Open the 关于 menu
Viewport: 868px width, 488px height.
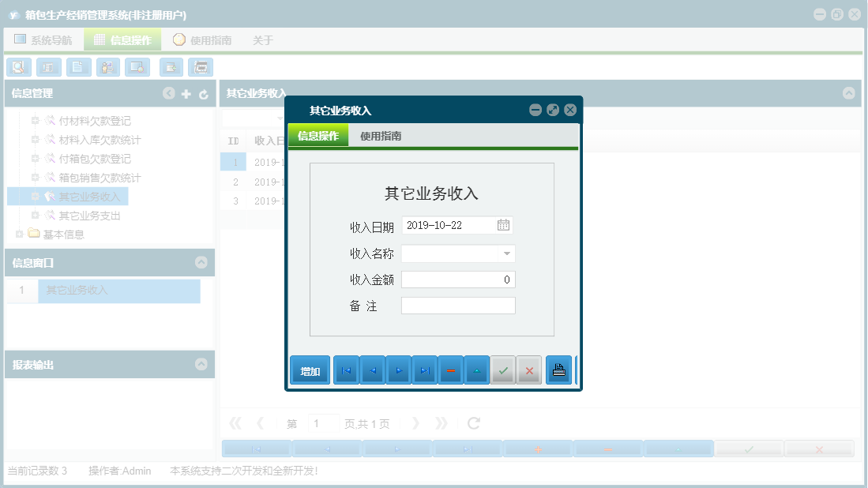tap(261, 39)
